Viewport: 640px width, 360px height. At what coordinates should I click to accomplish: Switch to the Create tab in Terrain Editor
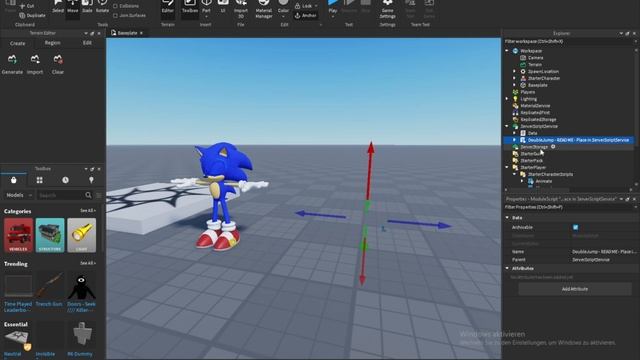[18, 43]
